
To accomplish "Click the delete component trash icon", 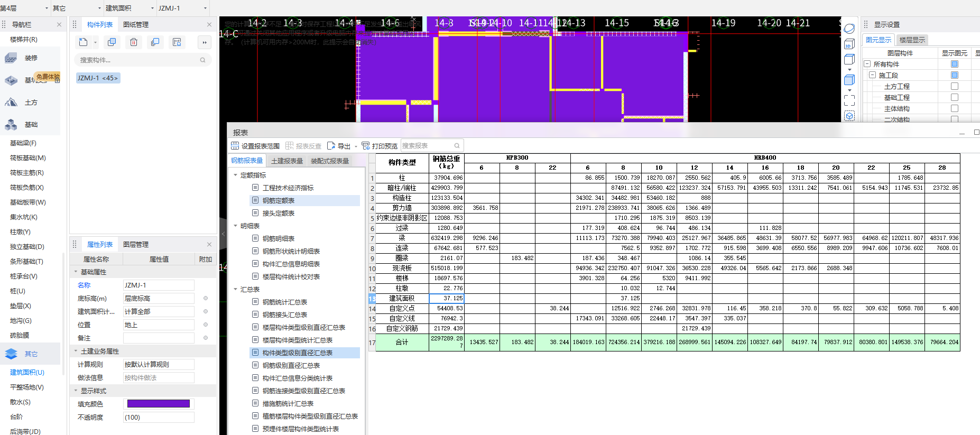I will point(134,42).
